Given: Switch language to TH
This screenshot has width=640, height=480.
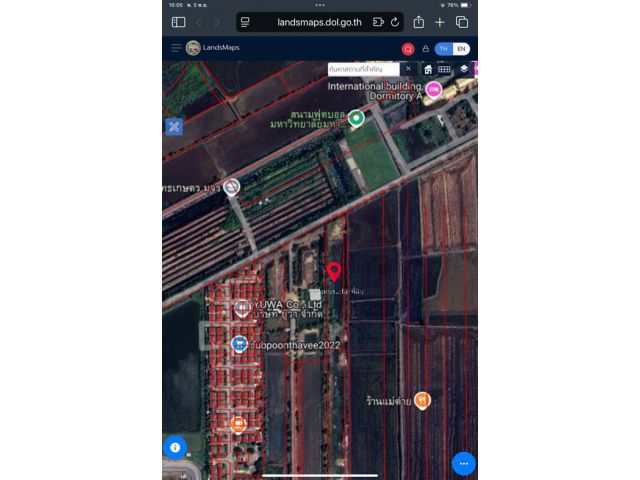Looking at the screenshot, I should click(443, 49).
